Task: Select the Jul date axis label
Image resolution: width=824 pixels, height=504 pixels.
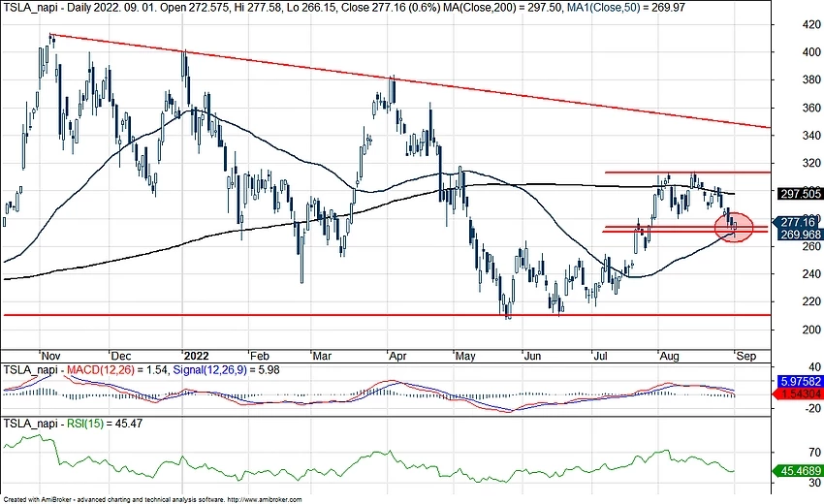Action: coord(600,356)
